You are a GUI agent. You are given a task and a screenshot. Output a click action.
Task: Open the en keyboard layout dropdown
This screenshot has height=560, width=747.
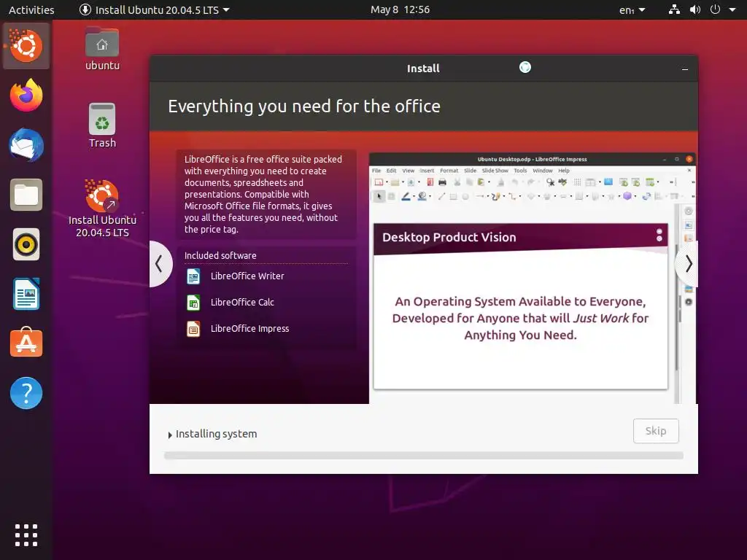[x=632, y=10]
